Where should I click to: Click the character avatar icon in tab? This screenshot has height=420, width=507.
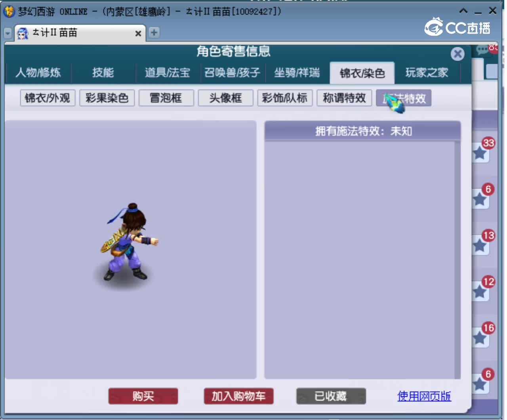click(23, 33)
